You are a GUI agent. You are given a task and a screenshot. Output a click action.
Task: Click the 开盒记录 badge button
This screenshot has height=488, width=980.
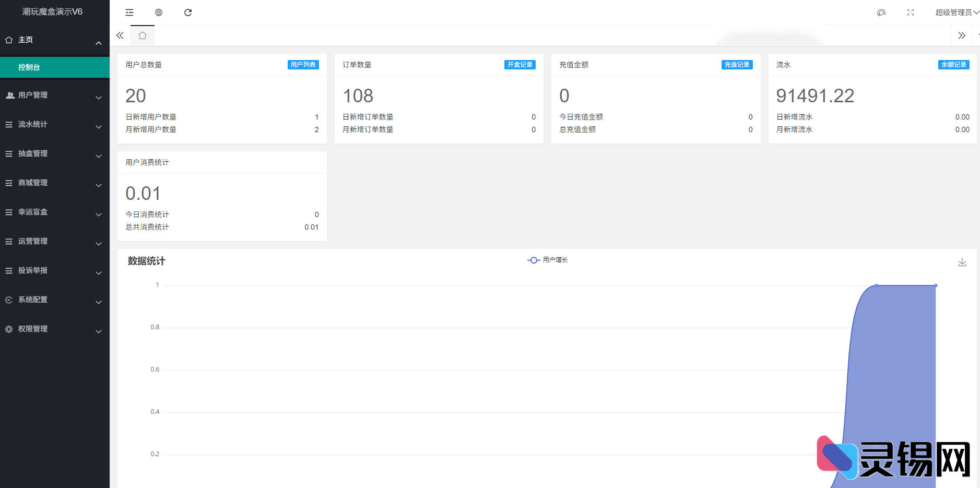[519, 65]
